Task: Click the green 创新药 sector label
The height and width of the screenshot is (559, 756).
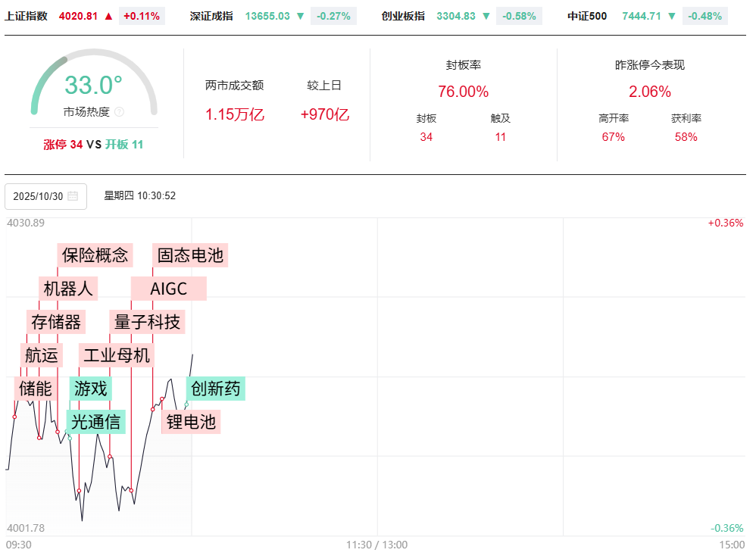Action: (x=216, y=389)
